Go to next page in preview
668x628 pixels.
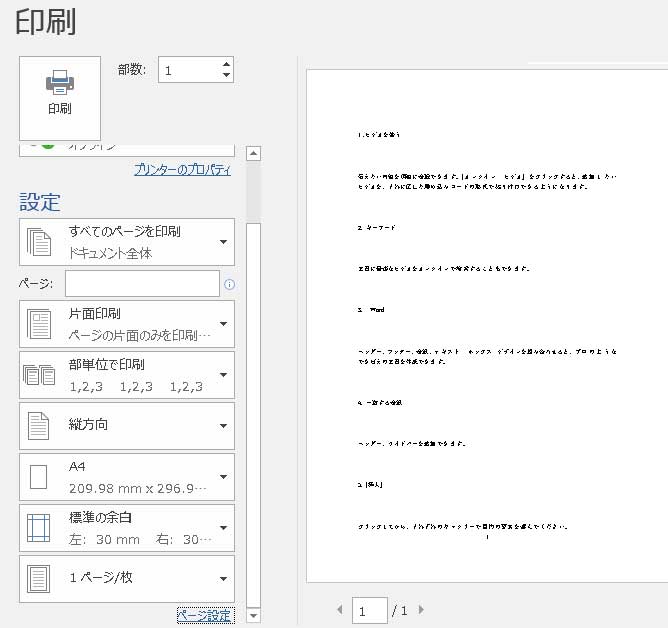421,609
